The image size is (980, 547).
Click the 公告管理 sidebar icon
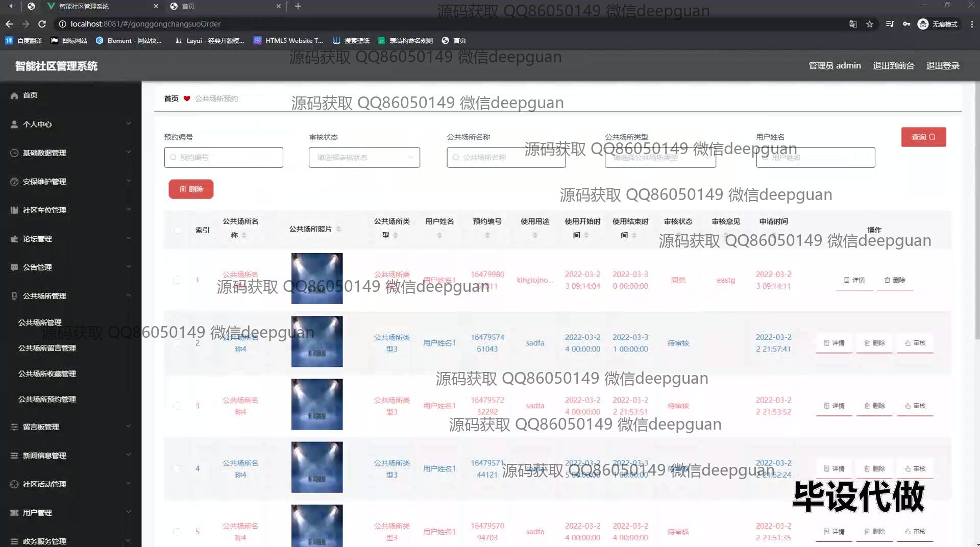point(14,267)
